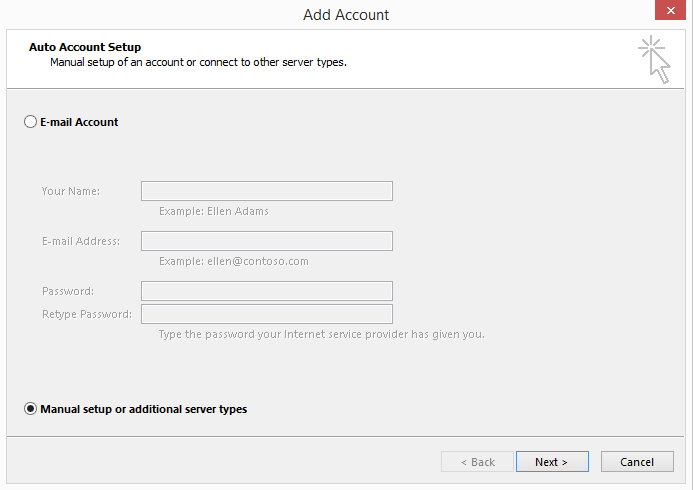
Task: Click the Password entry field
Action: point(267,291)
